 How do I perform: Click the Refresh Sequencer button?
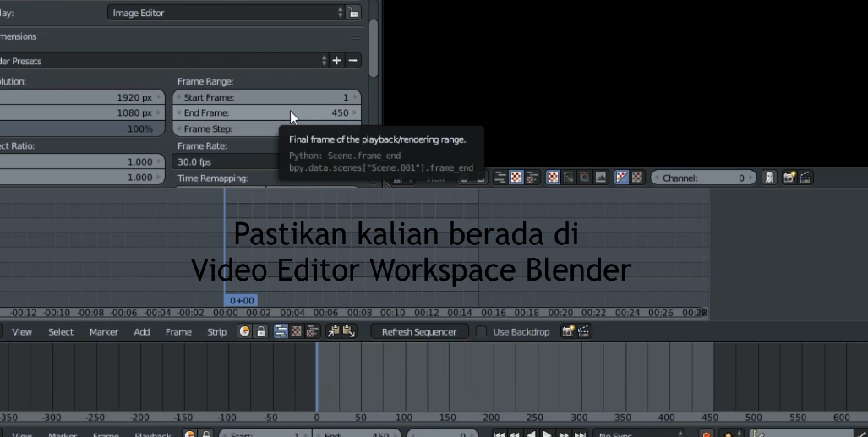tap(419, 332)
